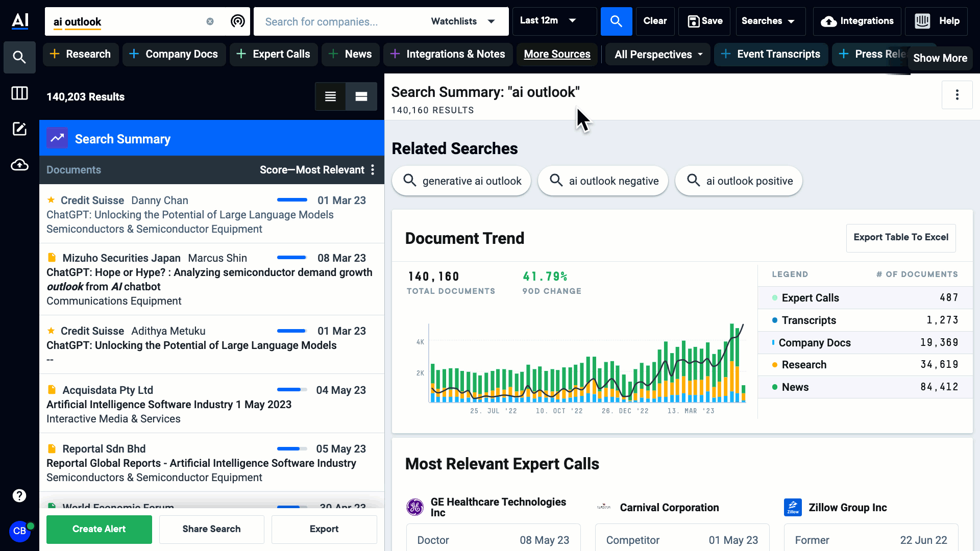Toggle the smart synonyms broadcast icon

click(237, 21)
